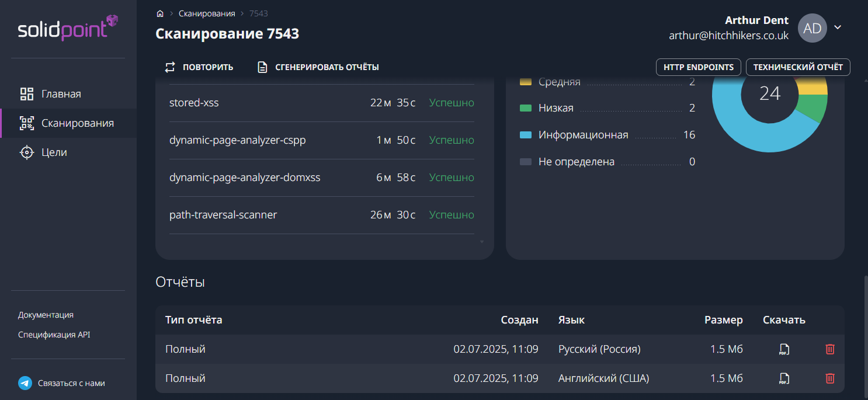Screen dimensions: 868x400
Task: Expand the scanner modules list chevron
Action: [482, 241]
